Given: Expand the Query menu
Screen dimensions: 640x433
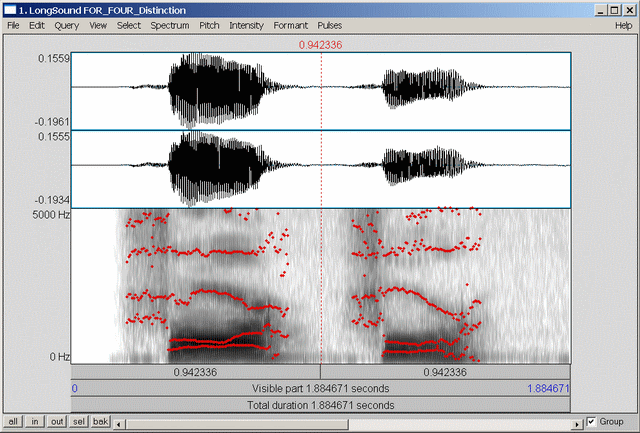Looking at the screenshot, I should click(x=67, y=24).
